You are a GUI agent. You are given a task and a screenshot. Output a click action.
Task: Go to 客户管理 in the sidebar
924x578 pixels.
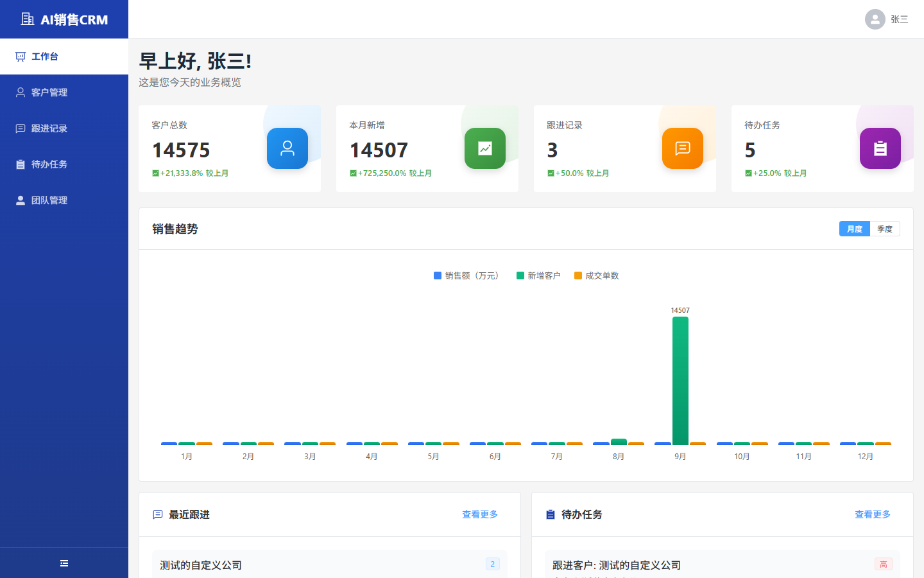[64, 92]
